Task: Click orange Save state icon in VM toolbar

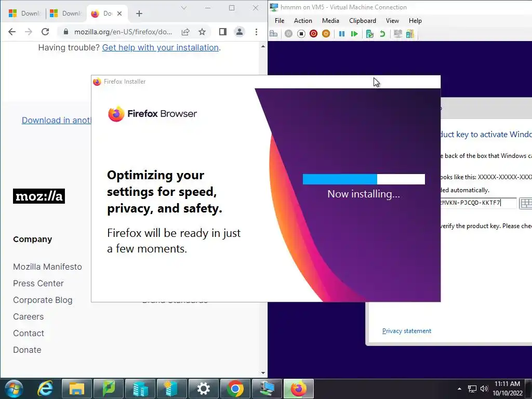Action: click(x=326, y=34)
